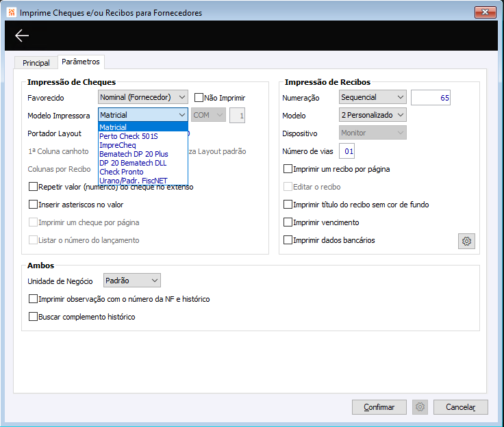Screen dimensions: 504x427
Task: Click the Confirmar button
Action: pyautogui.click(x=379, y=407)
